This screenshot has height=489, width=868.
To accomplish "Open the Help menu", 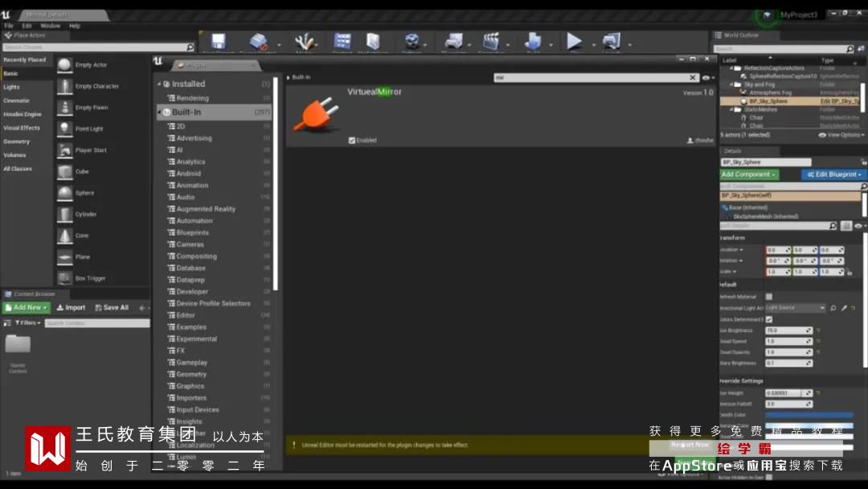I will coord(75,26).
